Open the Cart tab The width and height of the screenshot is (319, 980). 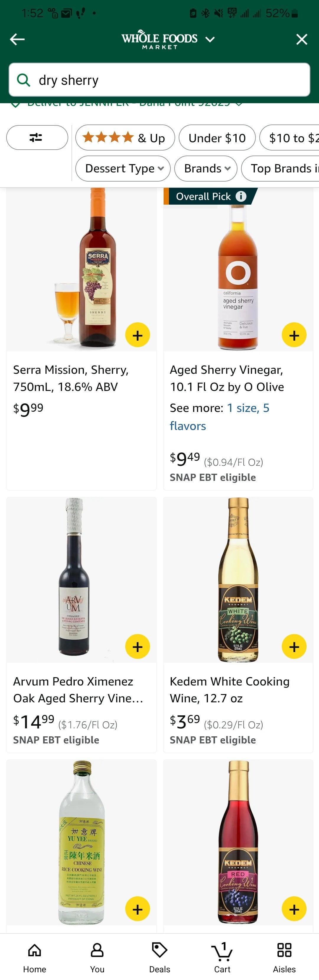[222, 956]
